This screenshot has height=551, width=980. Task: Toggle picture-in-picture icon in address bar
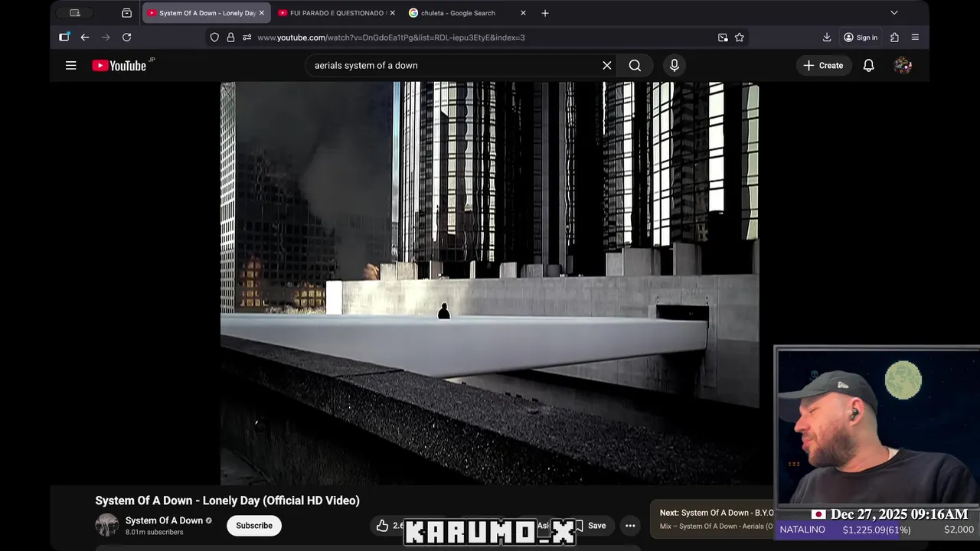(x=723, y=37)
